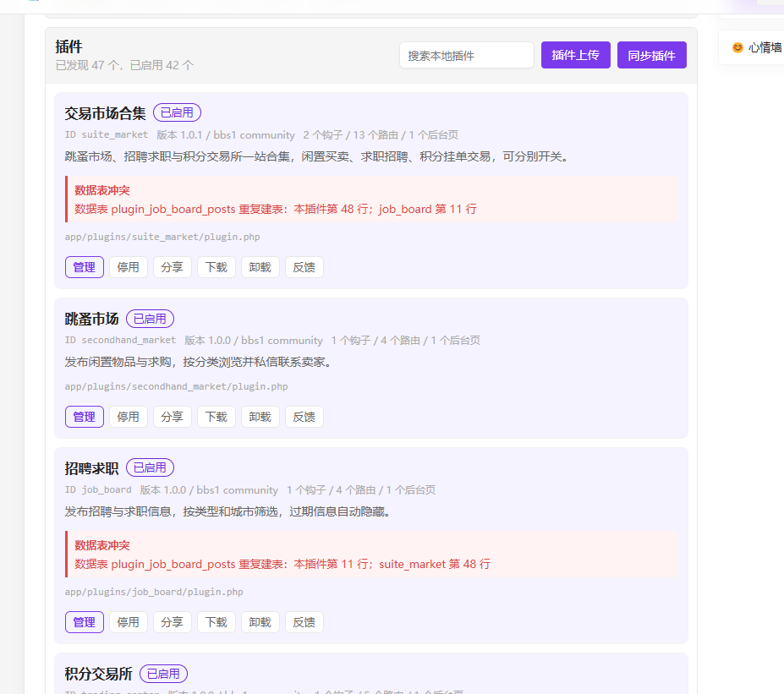Click the 跳蚤市场 plugin title
Image resolution: width=784 pixels, height=694 pixels.
[x=91, y=319]
